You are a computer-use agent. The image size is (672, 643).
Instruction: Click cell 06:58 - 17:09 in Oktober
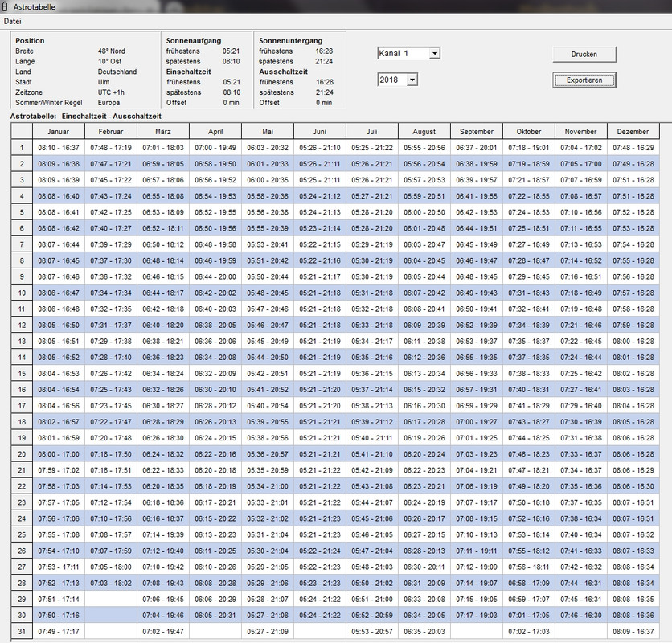pyautogui.click(x=529, y=583)
